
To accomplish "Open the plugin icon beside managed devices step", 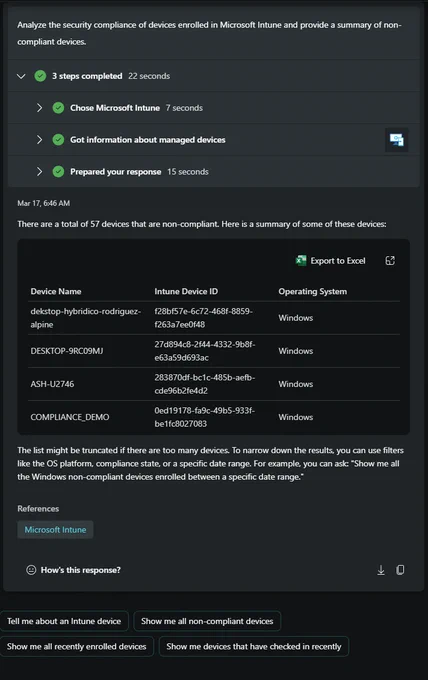I will tap(396, 140).
